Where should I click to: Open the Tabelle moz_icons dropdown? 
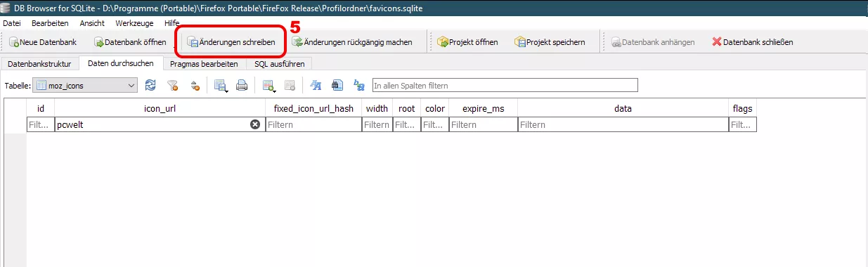pyautogui.click(x=85, y=85)
